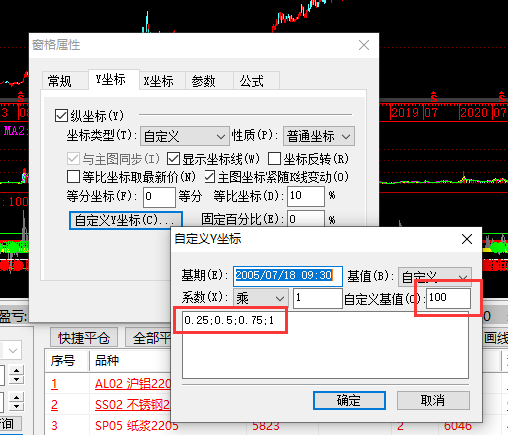Confirm with the 确定 button
The width and height of the screenshot is (508, 435).
coord(349,400)
